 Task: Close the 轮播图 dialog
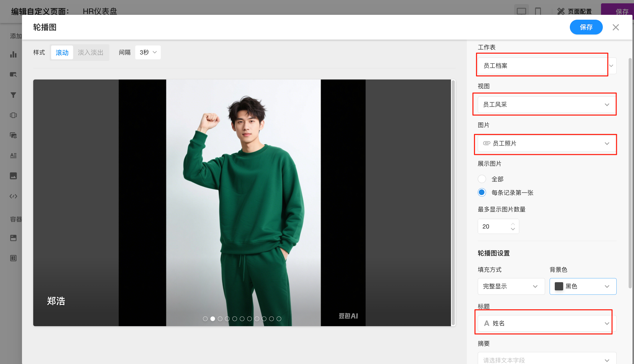[x=616, y=27]
